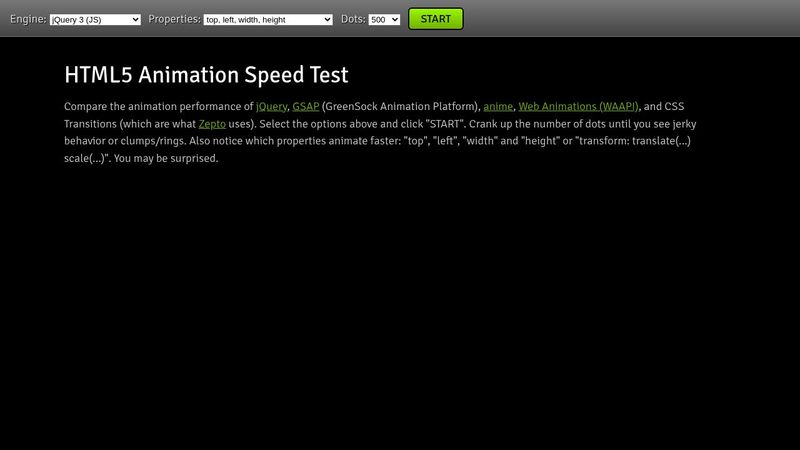The width and height of the screenshot is (800, 450).
Task: Click the Dots: label
Action: pos(353,19)
